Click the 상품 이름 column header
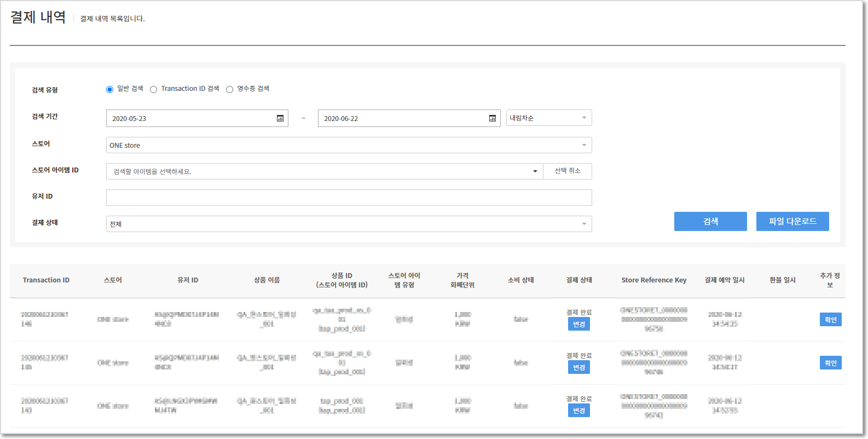This screenshot has height=439, width=868. (x=267, y=280)
